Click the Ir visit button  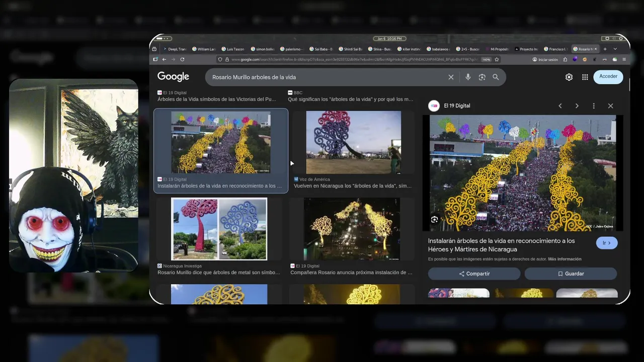click(x=607, y=243)
